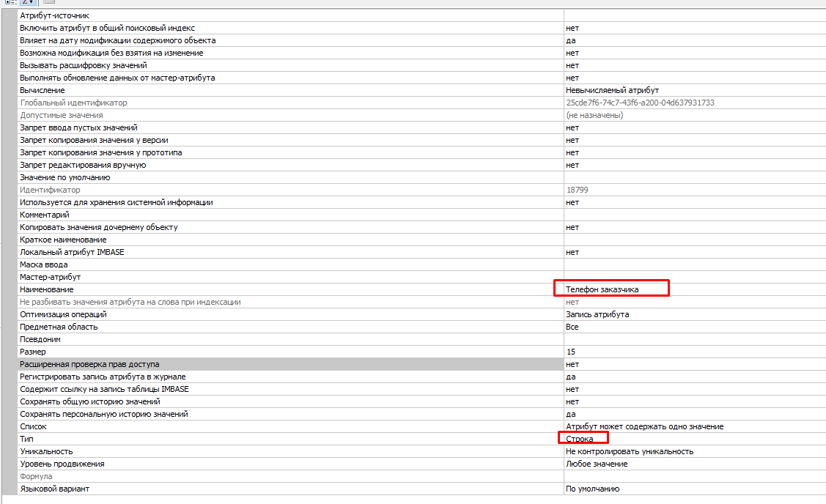Viewport: 826px width, 504px height.
Task: Select 'Выполнять обновление данных от мастер-атрибута' property
Action: coord(117,78)
